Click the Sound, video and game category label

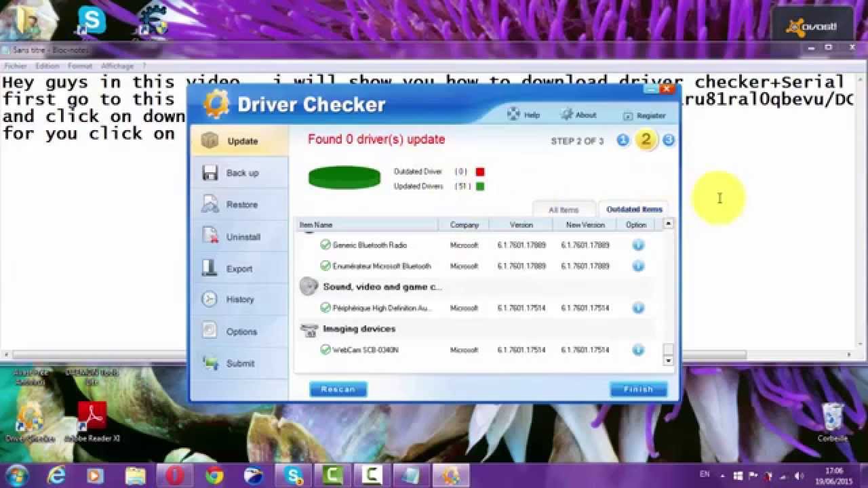point(382,287)
